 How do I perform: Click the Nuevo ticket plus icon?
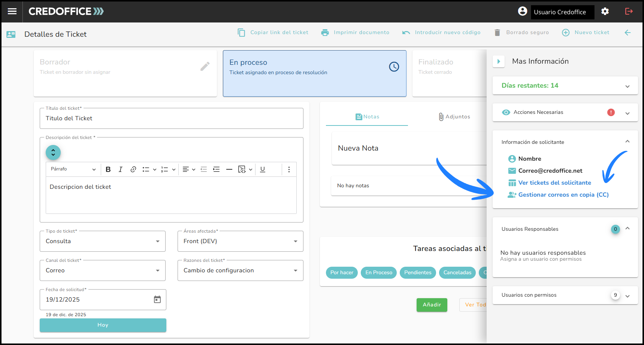pyautogui.click(x=566, y=32)
